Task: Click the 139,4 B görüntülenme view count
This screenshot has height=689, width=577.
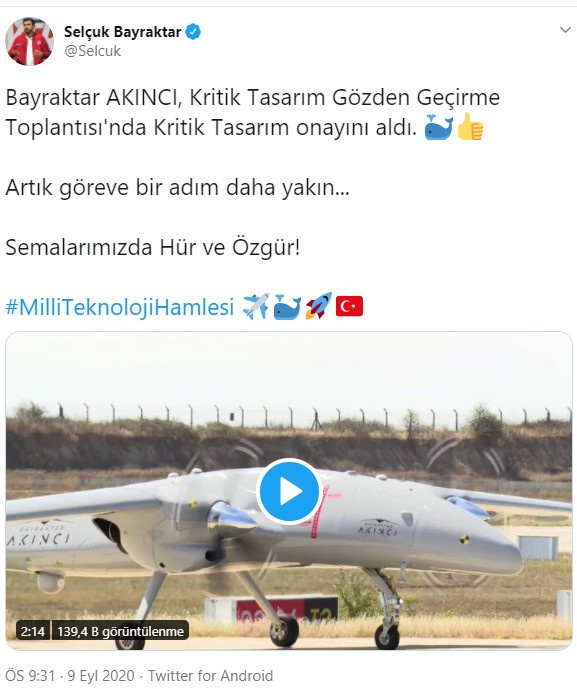Action: (120, 631)
